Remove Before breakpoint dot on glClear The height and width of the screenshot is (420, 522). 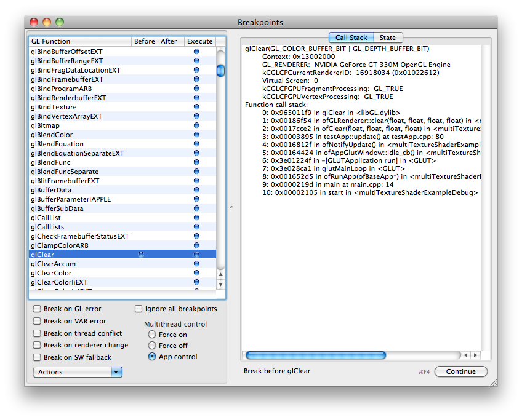141,255
